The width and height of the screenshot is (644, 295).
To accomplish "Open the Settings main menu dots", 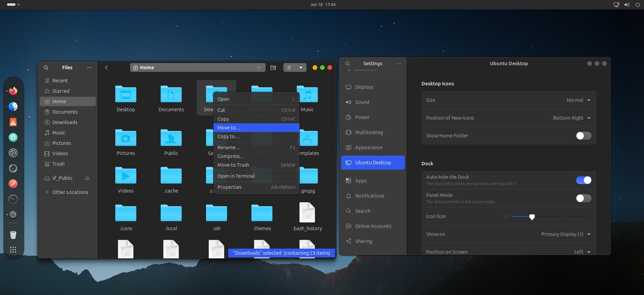I will tap(398, 64).
